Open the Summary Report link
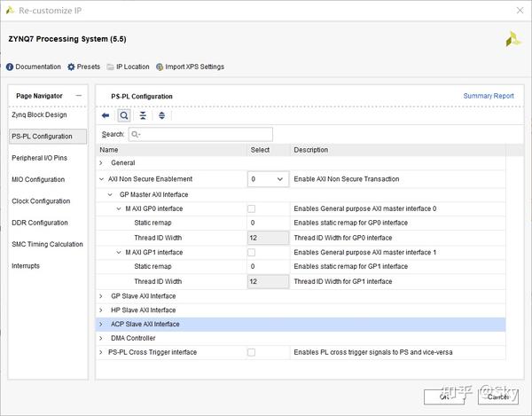 point(488,96)
